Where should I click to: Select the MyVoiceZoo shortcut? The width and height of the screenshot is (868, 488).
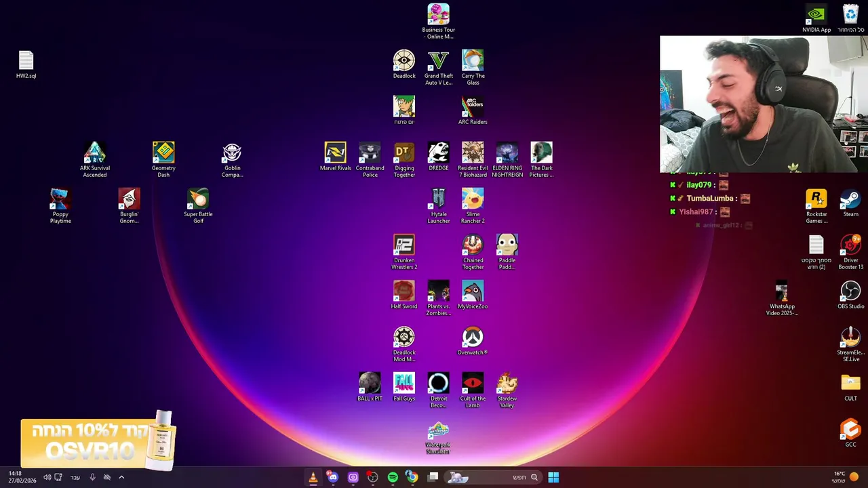click(473, 295)
